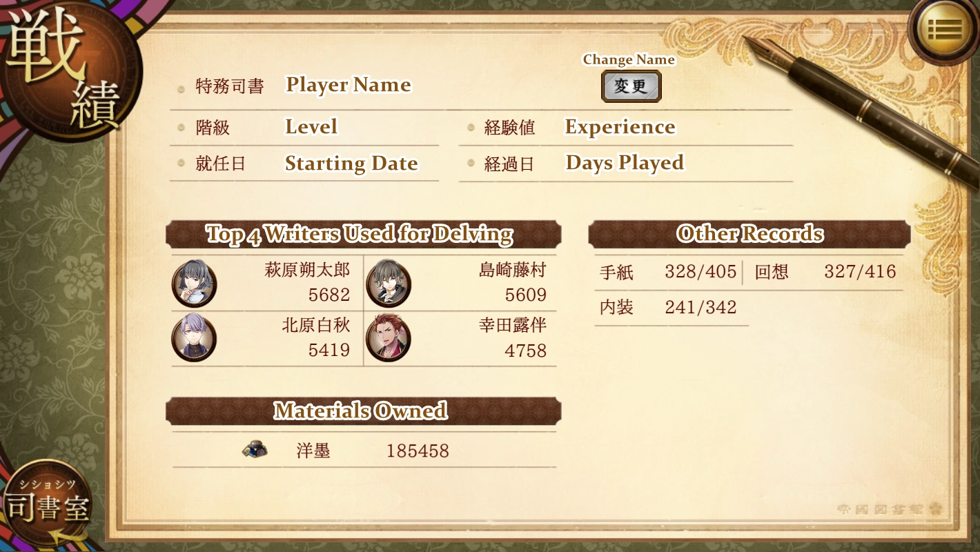Open the 回想 327/416 record

click(x=825, y=272)
